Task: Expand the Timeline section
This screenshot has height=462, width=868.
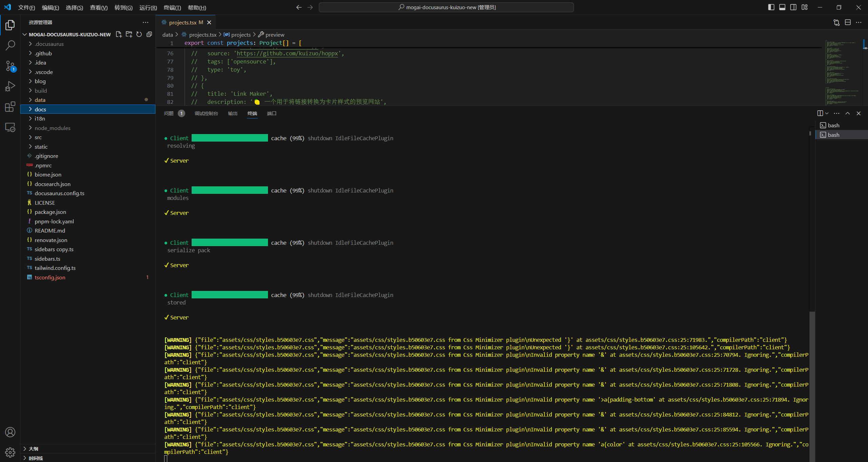Action: [x=88, y=458]
